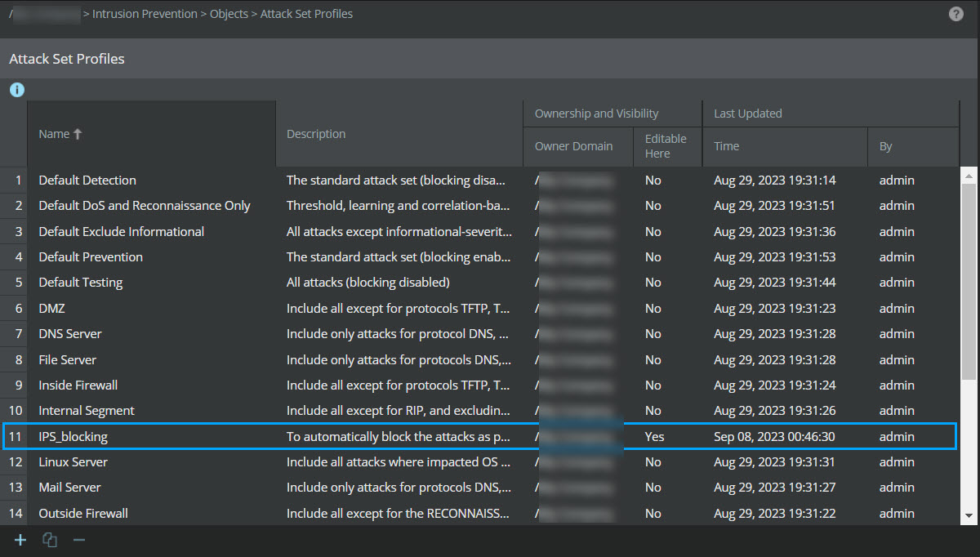Click timestamp Aug 29, 2023 19:31:14

(x=774, y=180)
